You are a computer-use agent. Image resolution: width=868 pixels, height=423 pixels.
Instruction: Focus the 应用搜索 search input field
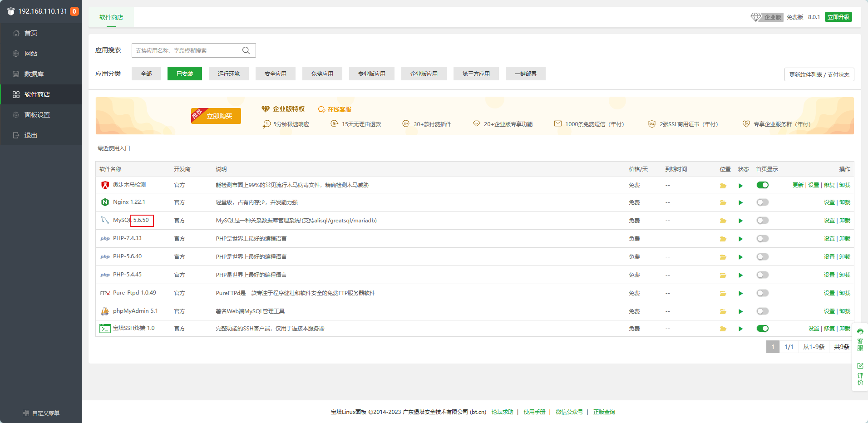point(186,50)
